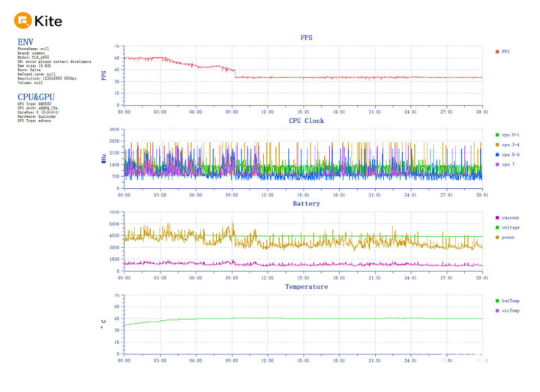Select the ENV section heading
The height and width of the screenshot is (392, 540).
click(x=25, y=42)
